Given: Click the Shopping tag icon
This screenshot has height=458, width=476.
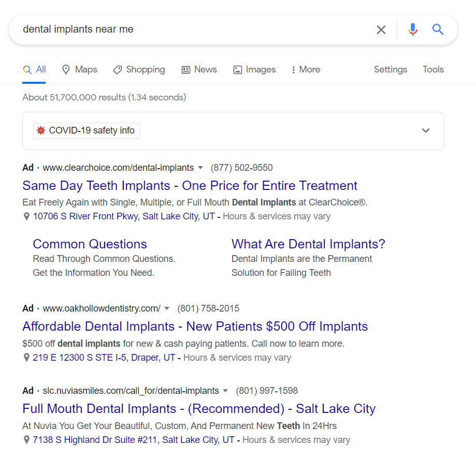Looking at the screenshot, I should pos(118,70).
